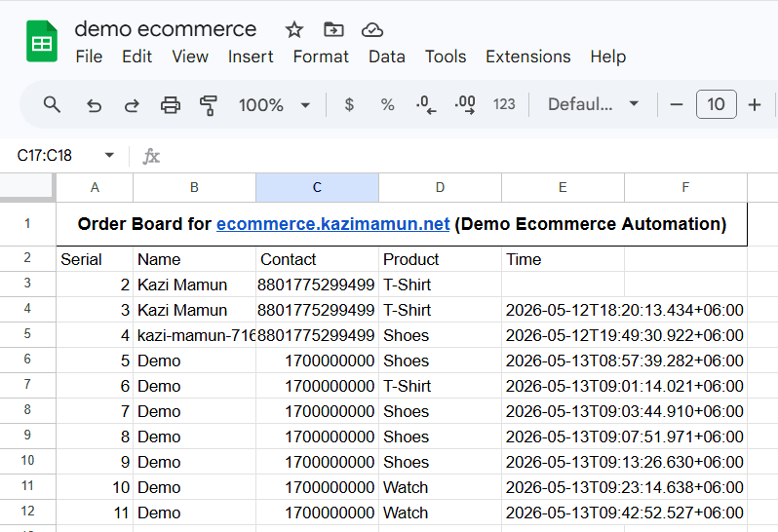
Task: Click the select-all corner box
Action: tap(27, 187)
